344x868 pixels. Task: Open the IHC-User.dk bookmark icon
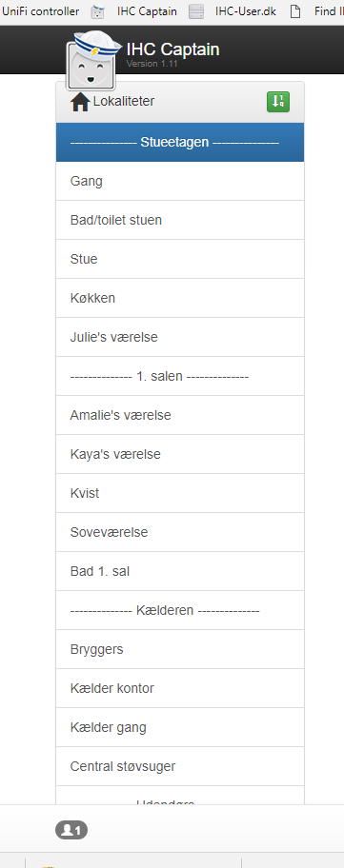(x=196, y=11)
